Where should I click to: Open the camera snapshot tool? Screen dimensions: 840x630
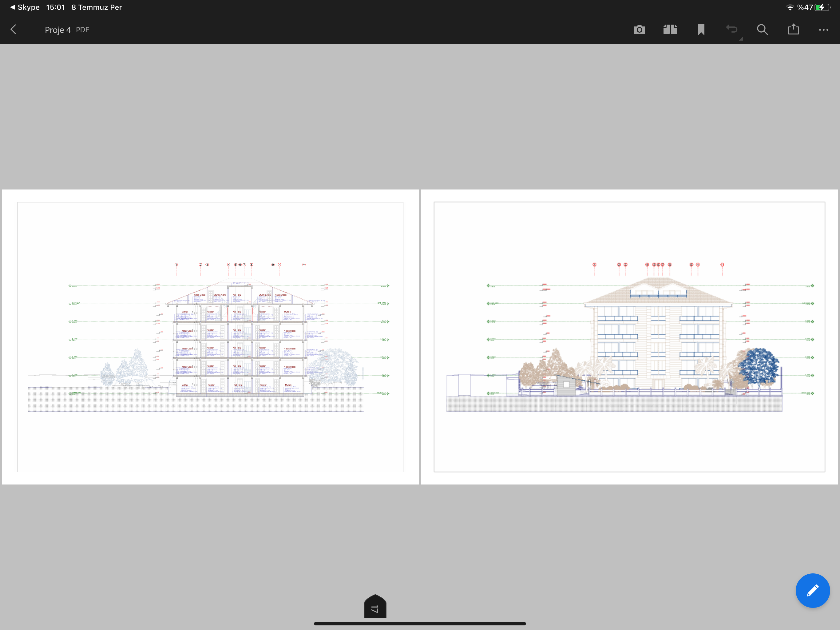pos(640,30)
